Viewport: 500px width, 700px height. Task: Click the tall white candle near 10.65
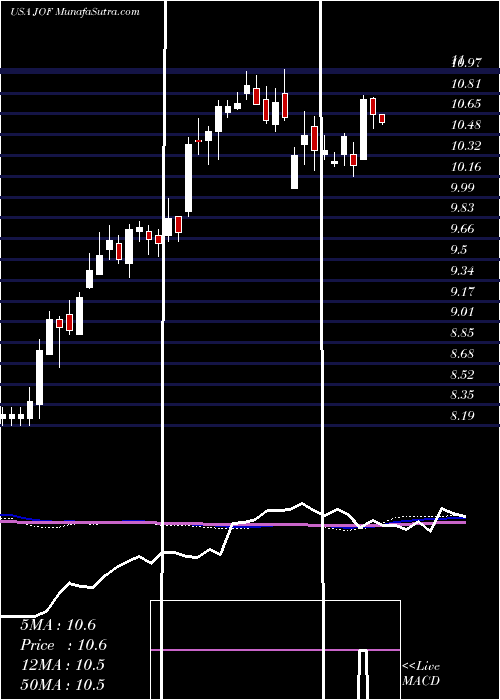(x=364, y=129)
